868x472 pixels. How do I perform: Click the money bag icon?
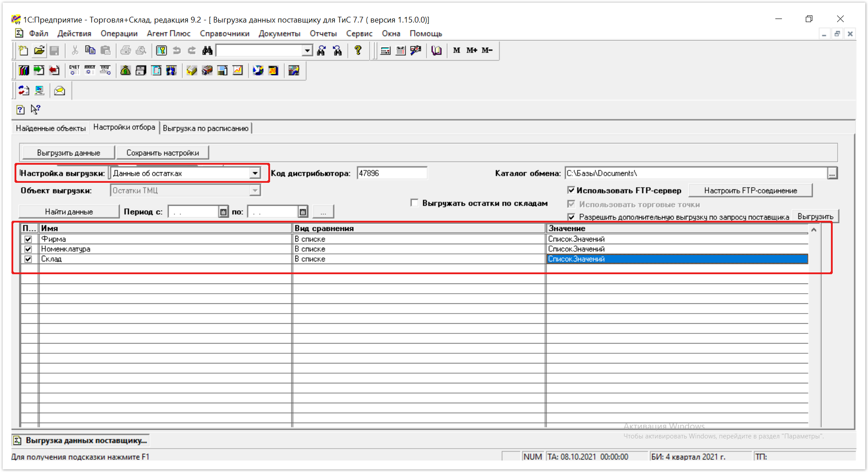click(125, 70)
